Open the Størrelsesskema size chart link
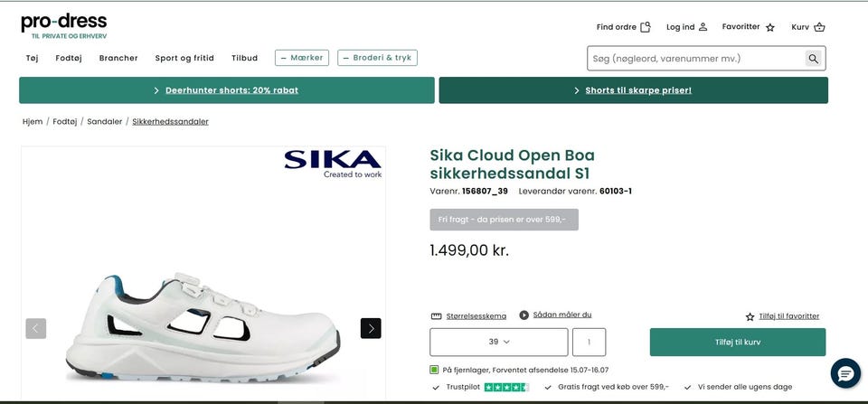The width and height of the screenshot is (868, 404). pyautogui.click(x=476, y=316)
